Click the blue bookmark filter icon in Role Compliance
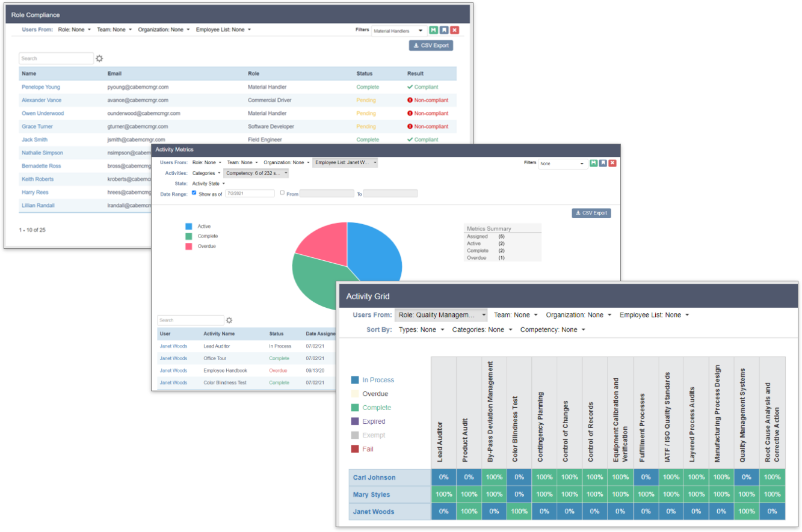802x532 pixels. (x=445, y=30)
